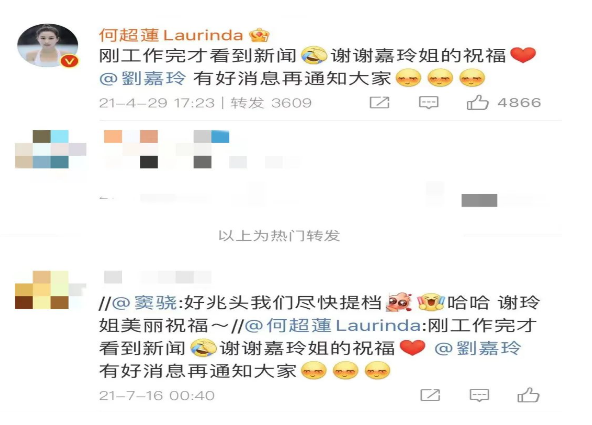Open 何超蓮 Laurinda's profile avatar
This screenshot has height=425, width=592.
(48, 45)
